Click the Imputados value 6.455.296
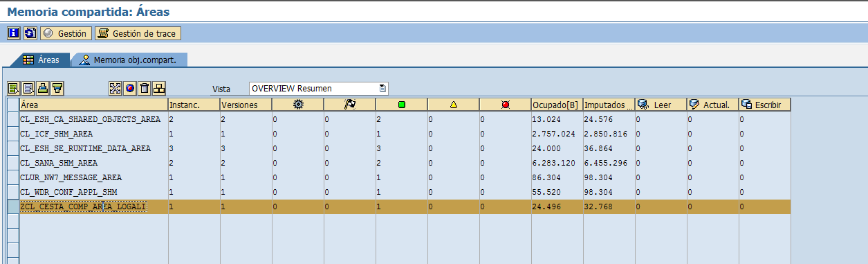 609,163
